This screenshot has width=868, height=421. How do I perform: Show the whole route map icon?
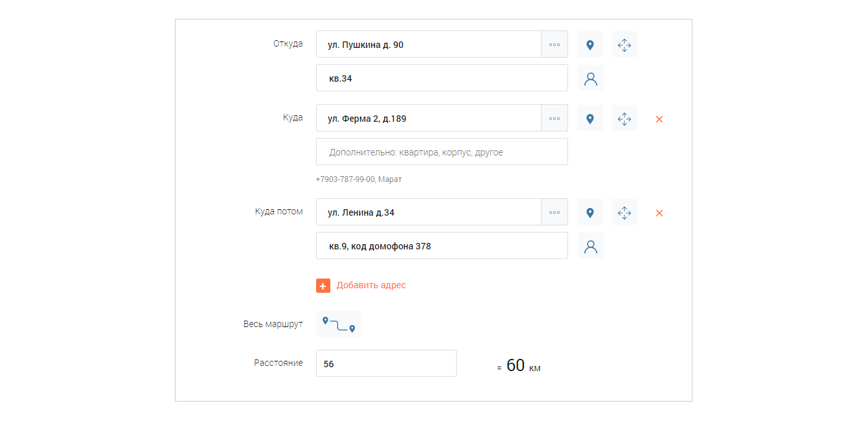(x=339, y=324)
